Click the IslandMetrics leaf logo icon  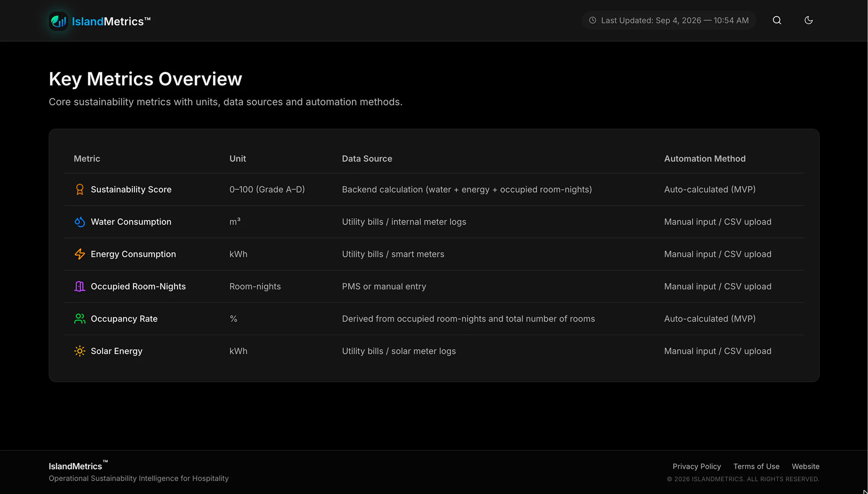pos(59,21)
